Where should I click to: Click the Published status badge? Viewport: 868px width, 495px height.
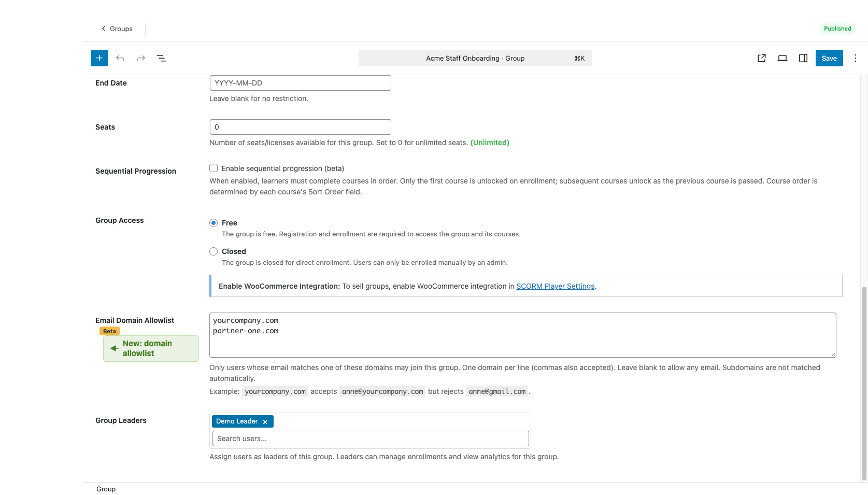(837, 29)
